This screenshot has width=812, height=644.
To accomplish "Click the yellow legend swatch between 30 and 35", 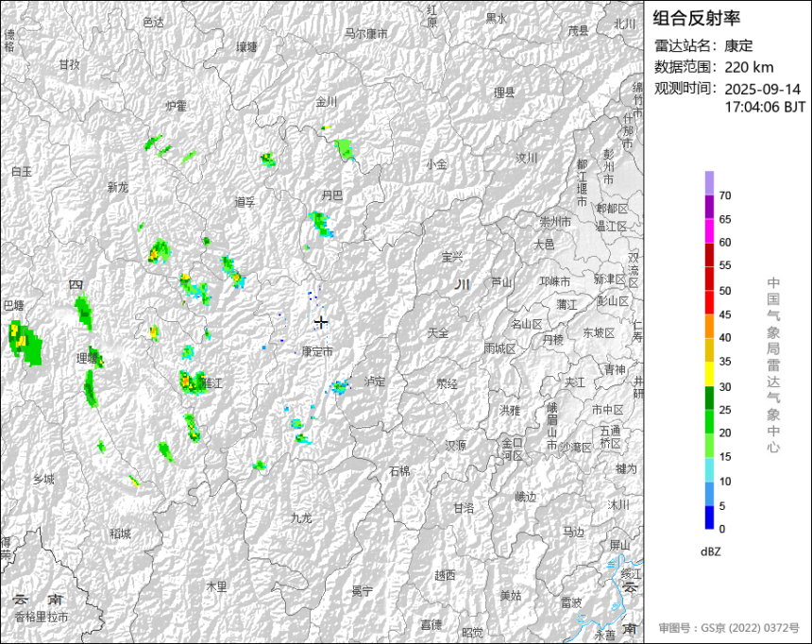I will tap(709, 374).
